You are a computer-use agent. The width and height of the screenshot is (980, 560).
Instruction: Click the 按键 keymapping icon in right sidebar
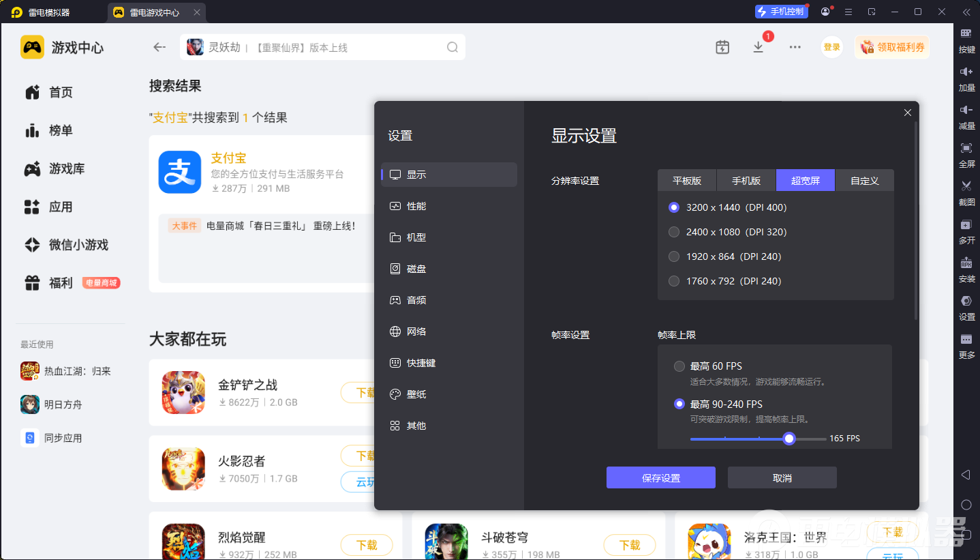[966, 33]
